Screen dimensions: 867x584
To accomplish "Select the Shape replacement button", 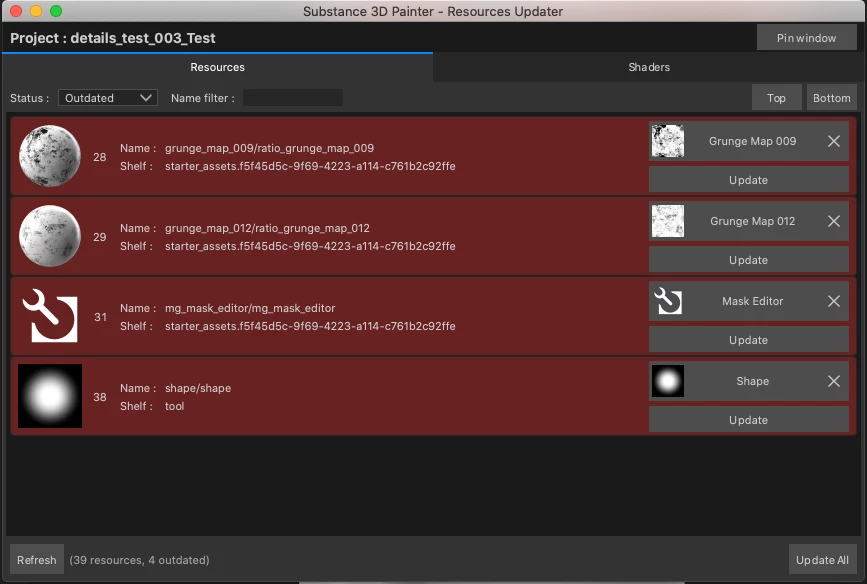I will 749,381.
